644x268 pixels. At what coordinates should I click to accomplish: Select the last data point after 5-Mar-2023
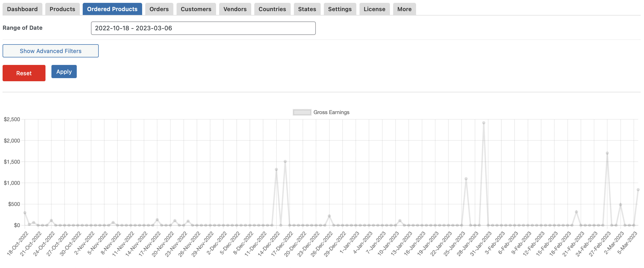tap(638, 190)
